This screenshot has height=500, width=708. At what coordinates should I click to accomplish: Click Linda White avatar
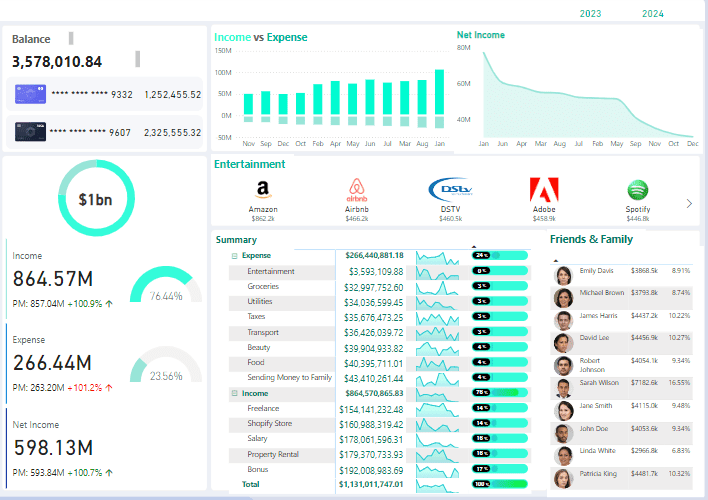563,456
